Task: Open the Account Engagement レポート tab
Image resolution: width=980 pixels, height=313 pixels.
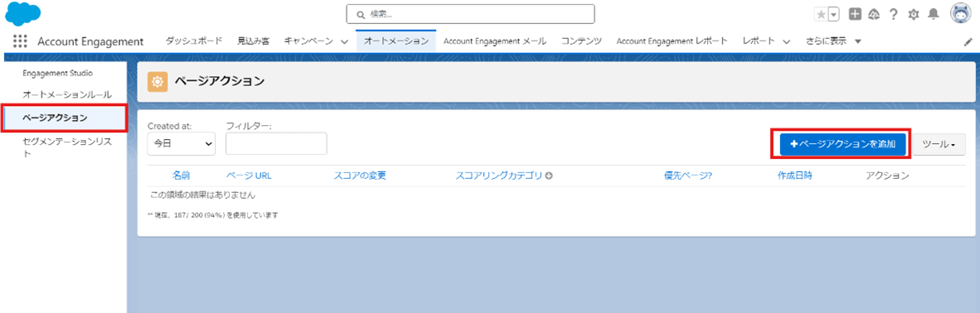Action: tap(672, 41)
